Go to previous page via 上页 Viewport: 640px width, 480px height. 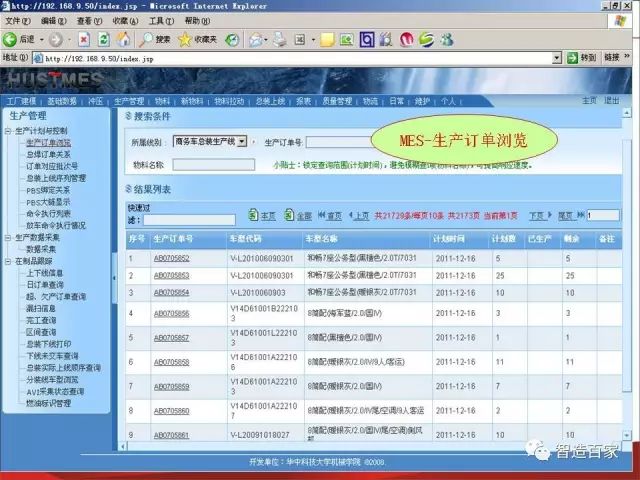point(359,216)
